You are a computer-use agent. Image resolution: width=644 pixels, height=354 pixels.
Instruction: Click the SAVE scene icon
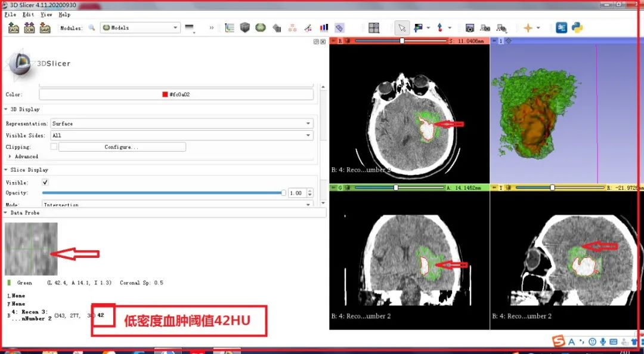point(45,28)
